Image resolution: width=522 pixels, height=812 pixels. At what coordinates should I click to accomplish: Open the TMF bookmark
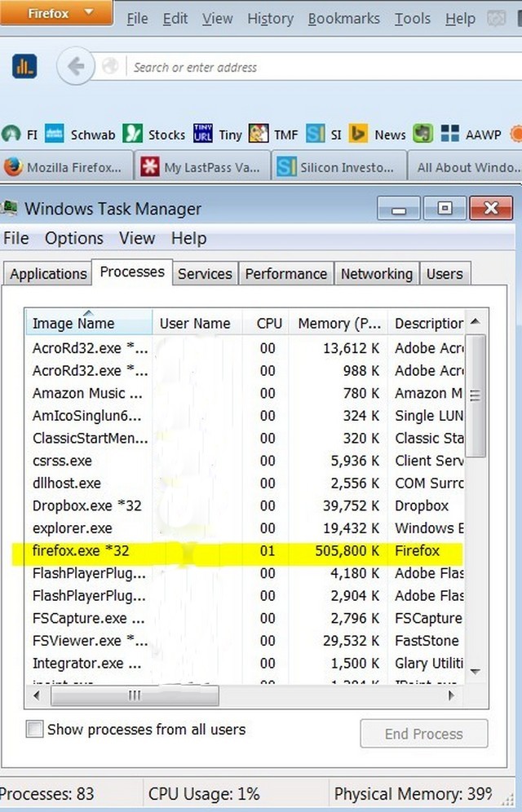coord(273,135)
